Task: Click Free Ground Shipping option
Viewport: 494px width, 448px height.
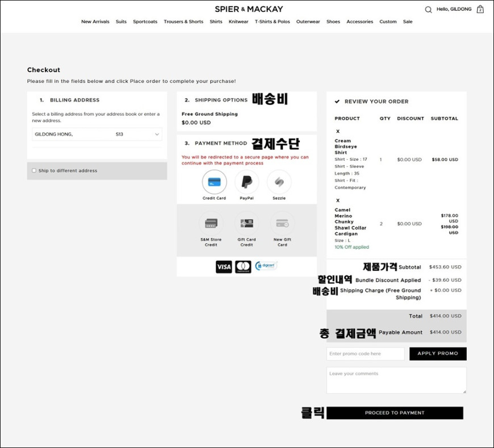Action: tap(210, 114)
